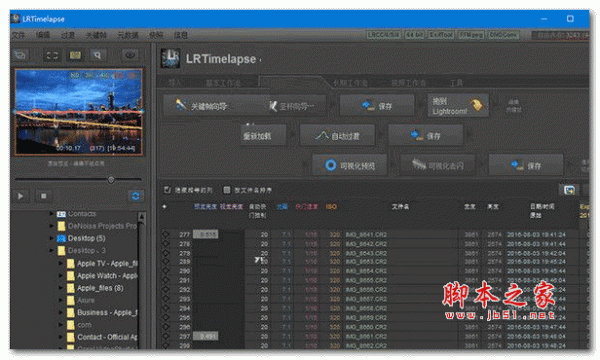The width and height of the screenshot is (600, 360).
Task: Click the 可视化预览 button
Action: point(349,165)
